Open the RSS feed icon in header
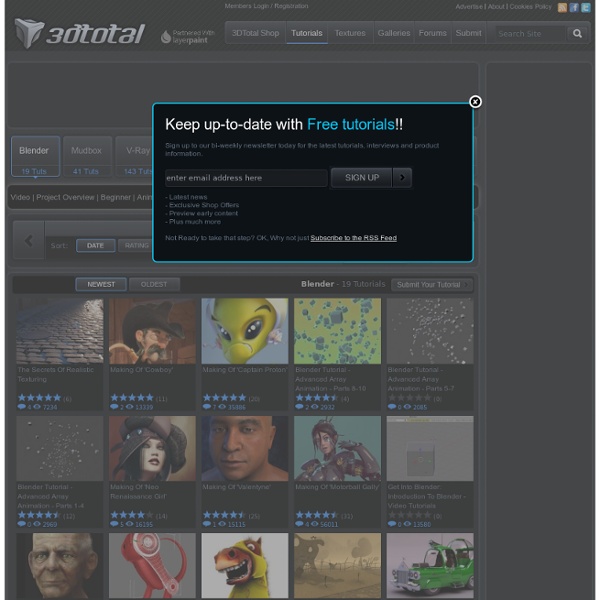The image size is (600, 600). (x=562, y=8)
